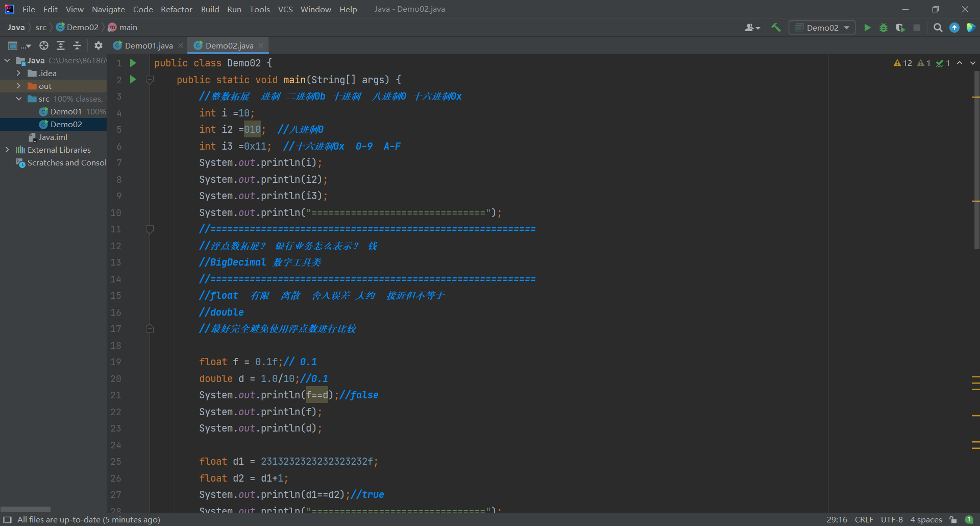Click Collapse All in project panel
This screenshot has height=526, width=980.
pyautogui.click(x=77, y=45)
